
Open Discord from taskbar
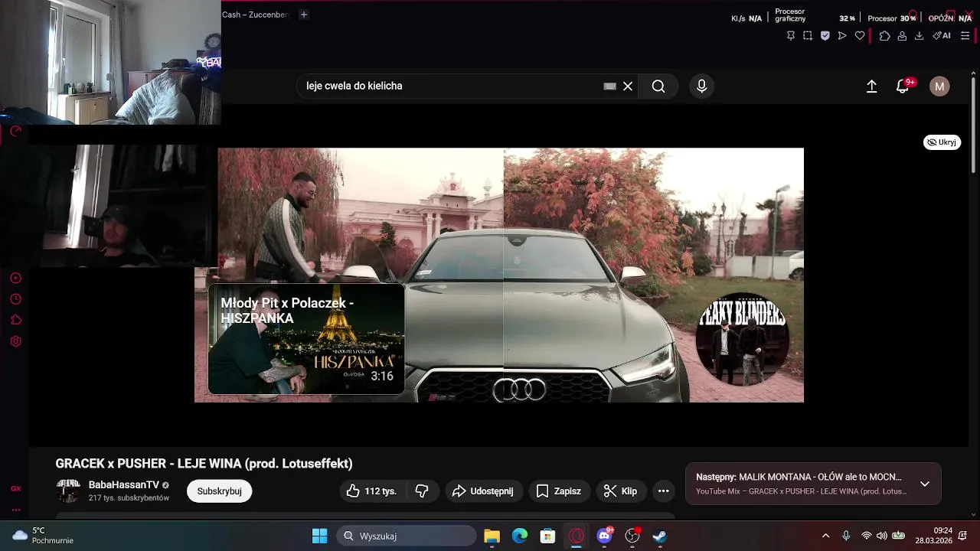point(605,536)
